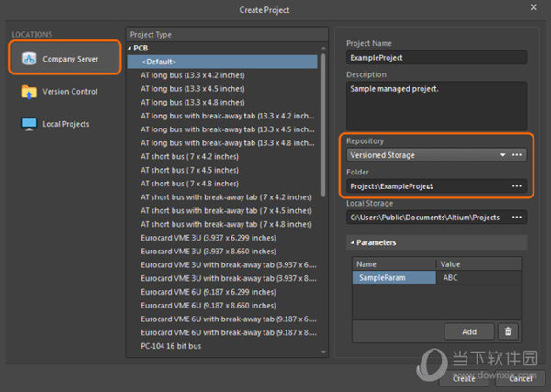Click the Cancel button
Viewport: 551px width, 392px height.
click(x=520, y=378)
